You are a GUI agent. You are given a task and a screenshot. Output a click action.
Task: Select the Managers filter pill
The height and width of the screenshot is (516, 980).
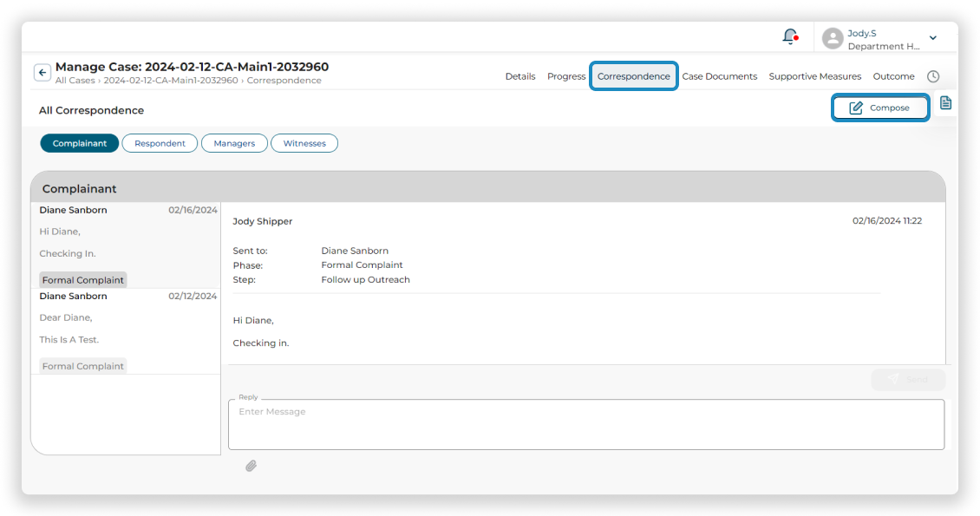[234, 143]
